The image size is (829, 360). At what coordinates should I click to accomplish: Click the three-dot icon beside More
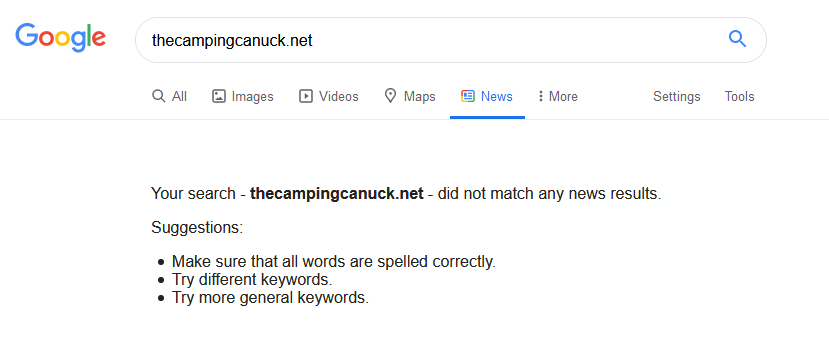coord(540,96)
